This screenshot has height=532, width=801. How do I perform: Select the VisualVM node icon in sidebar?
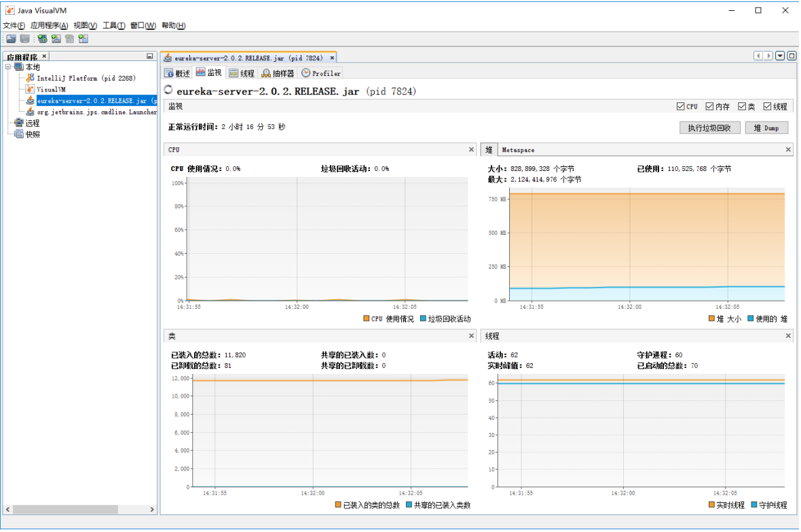[x=30, y=89]
